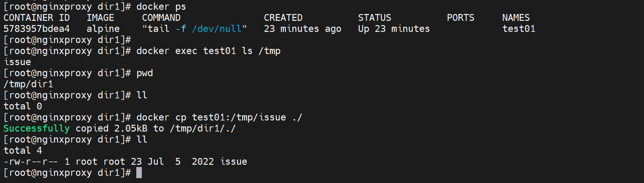Click the CONTAINER ID column header

tap(37, 18)
